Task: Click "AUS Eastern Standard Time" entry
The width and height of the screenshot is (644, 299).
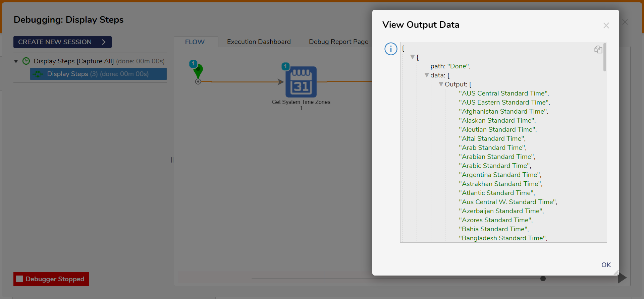Action: point(504,102)
